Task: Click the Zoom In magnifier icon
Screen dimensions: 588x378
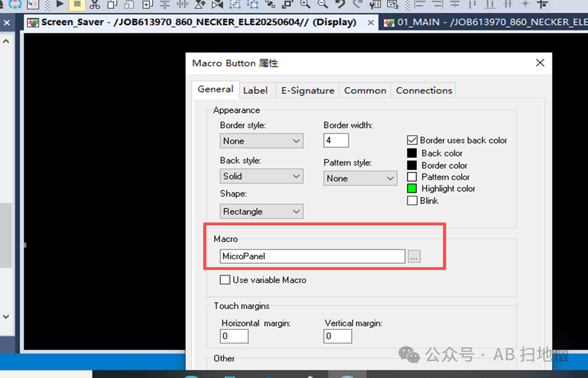Action: tap(305, 4)
